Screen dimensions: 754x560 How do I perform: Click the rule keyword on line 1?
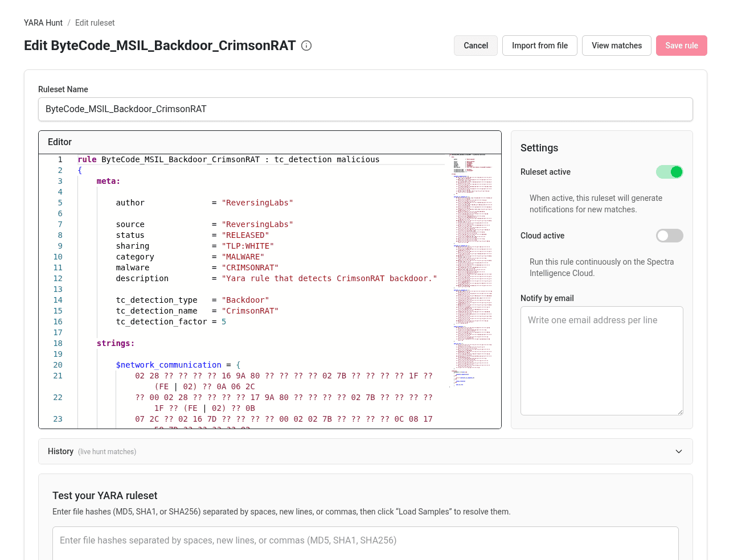(87, 159)
